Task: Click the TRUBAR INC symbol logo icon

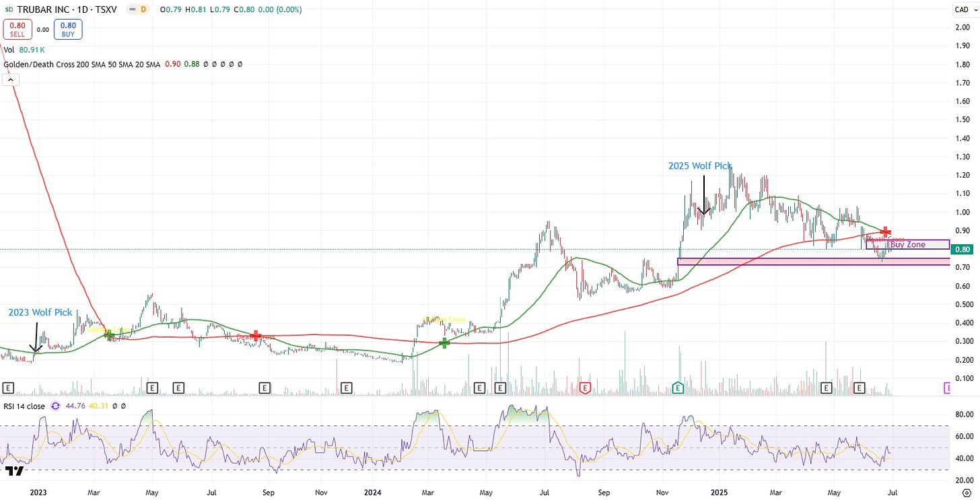Action: point(9,9)
